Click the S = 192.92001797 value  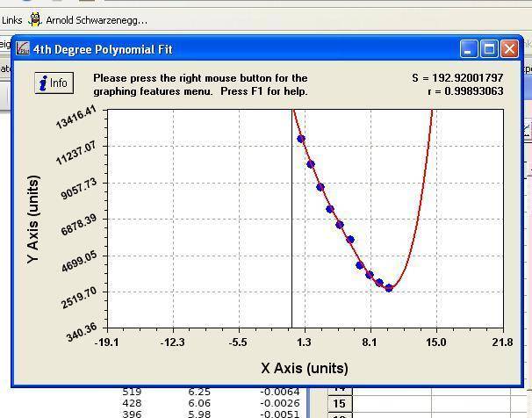457,78
